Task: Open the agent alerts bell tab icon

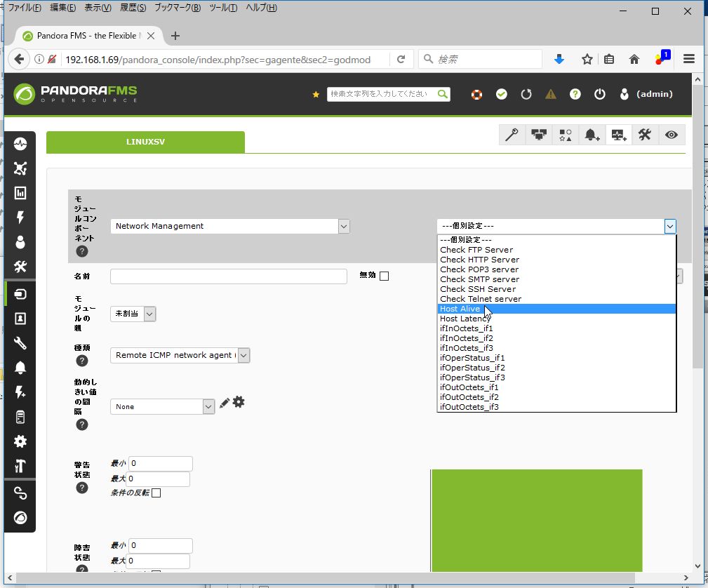Action: pyautogui.click(x=592, y=135)
